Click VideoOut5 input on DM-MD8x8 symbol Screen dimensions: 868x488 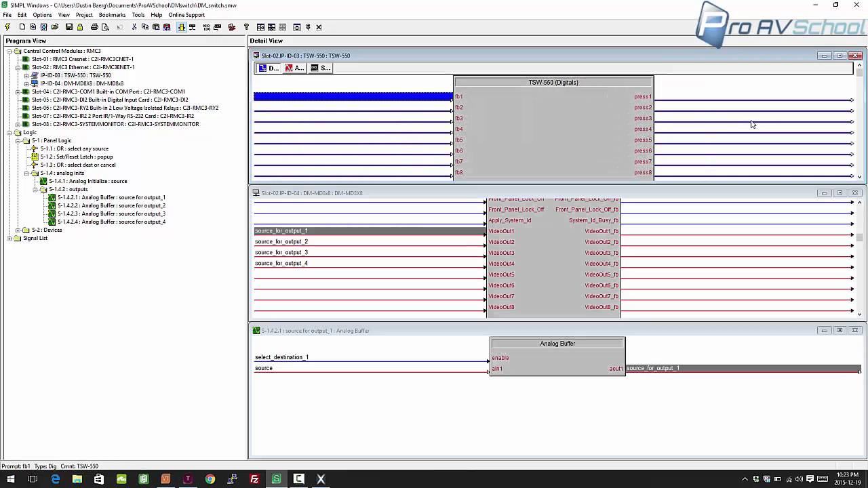coord(501,274)
